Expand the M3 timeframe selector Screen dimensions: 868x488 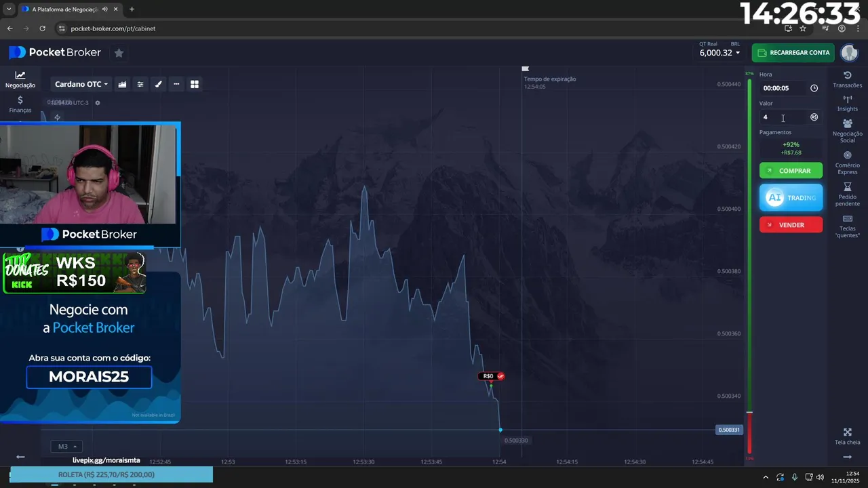coord(66,447)
